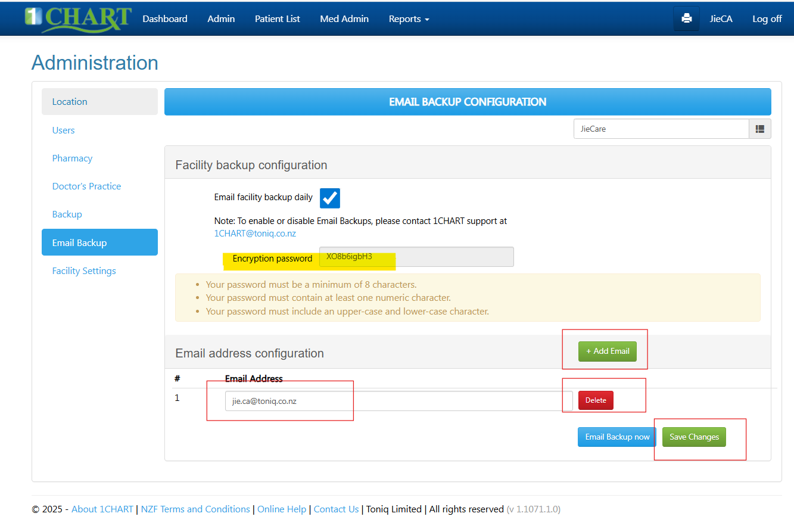Screen dimensions: 794x532
Task: Select Email Backup sidebar item
Action: pos(99,242)
